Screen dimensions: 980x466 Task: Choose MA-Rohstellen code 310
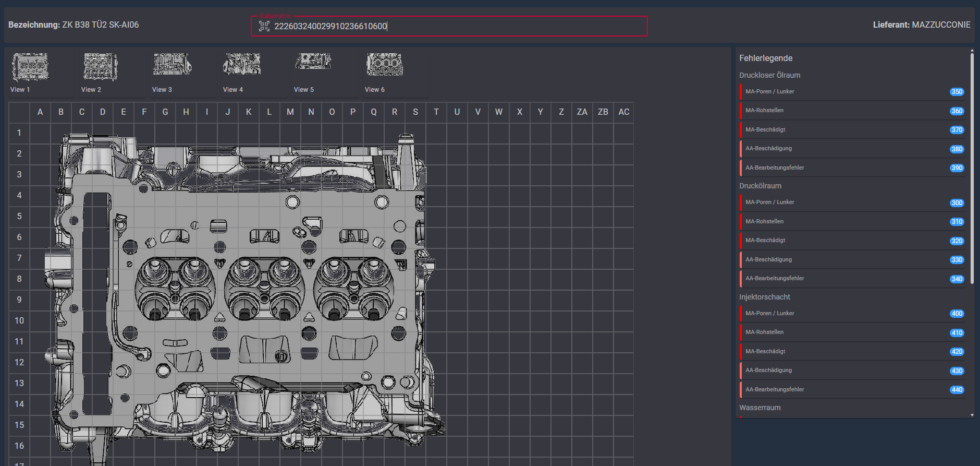coord(852,221)
